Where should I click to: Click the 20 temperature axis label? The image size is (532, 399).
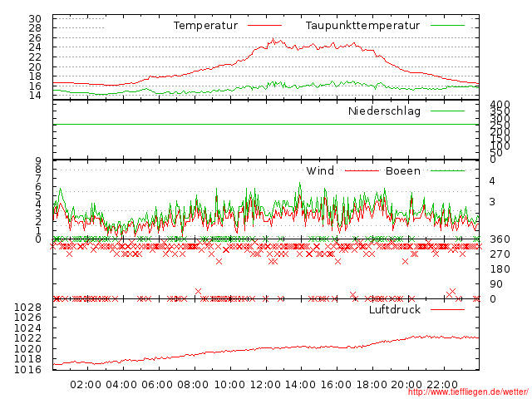(x=35, y=67)
